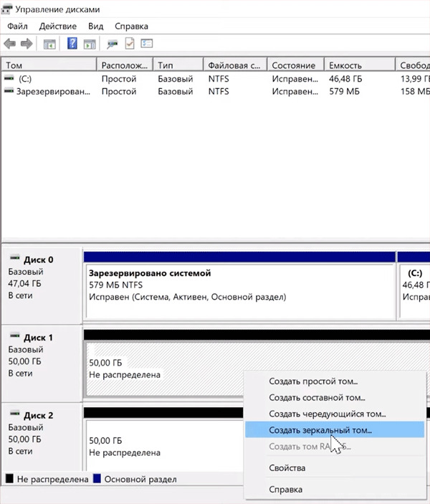This screenshot has width=430, height=504.
Task: Click the show/hide console tree icon
Action: point(49,44)
